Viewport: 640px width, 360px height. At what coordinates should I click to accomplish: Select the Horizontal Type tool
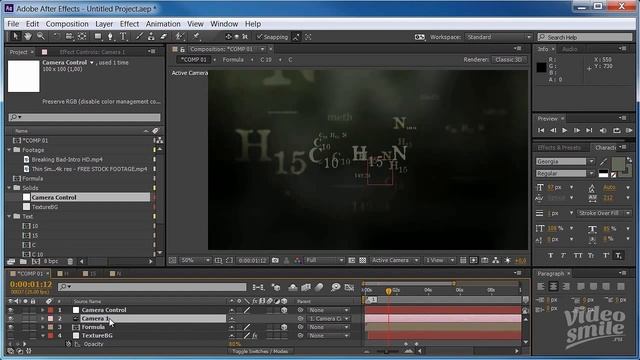[x=123, y=36]
